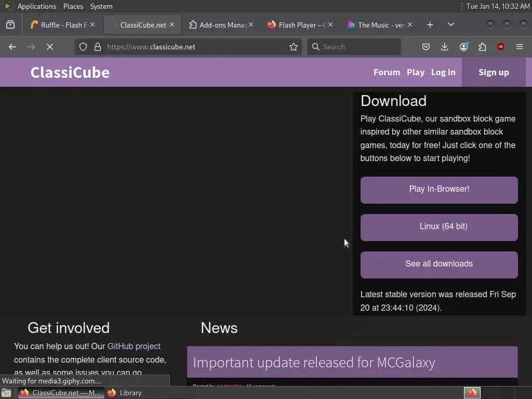The width and height of the screenshot is (532, 399).
Task: Open the tracking protection shield icon
Action: pyautogui.click(x=83, y=47)
